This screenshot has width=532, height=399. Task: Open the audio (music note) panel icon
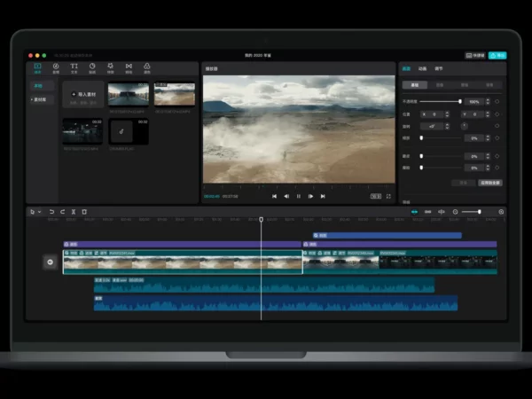click(x=56, y=68)
